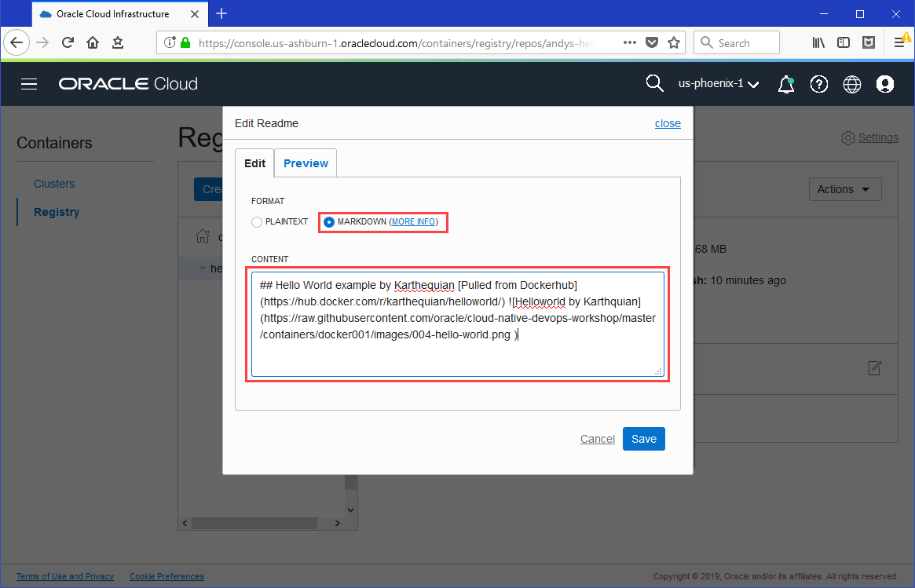Open the Actions dropdown button
This screenshot has width=915, height=588.
tap(845, 189)
